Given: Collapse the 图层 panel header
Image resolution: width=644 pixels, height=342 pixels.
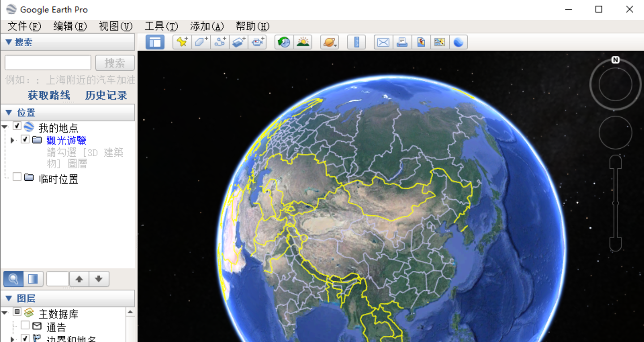Looking at the screenshot, I should tap(68, 298).
